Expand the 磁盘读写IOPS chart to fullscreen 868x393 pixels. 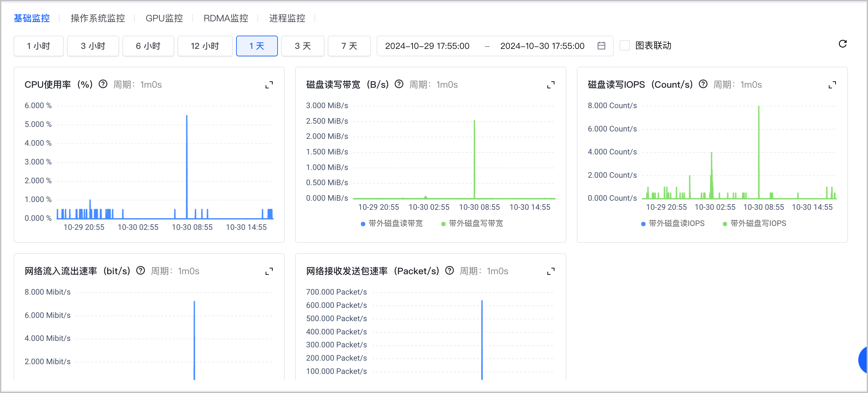click(832, 85)
